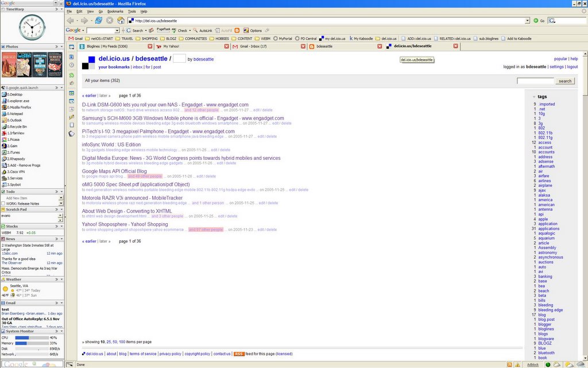Image resolution: width=588 pixels, height=368 pixels.
Task: Open the Gmail bookmark icon
Action: pyautogui.click(x=71, y=39)
